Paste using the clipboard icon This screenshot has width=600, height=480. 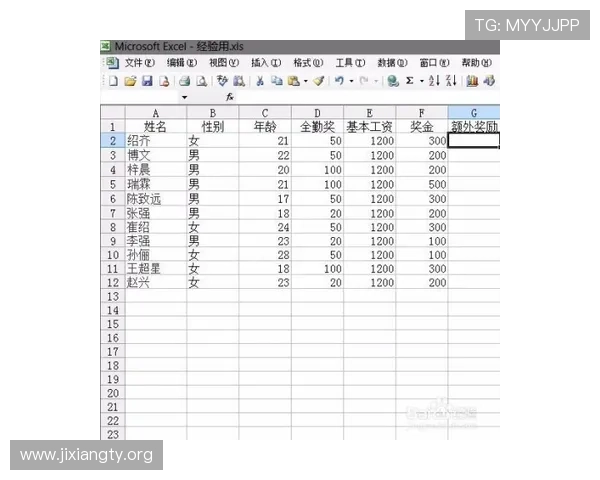(294, 81)
